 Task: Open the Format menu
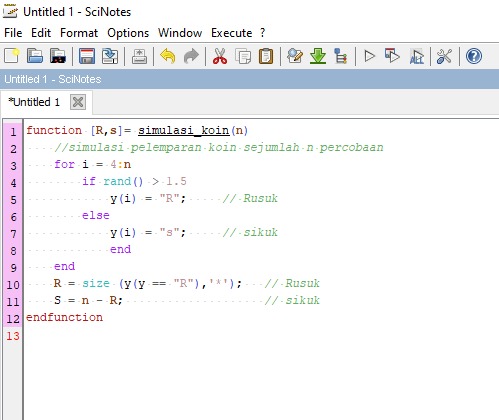tap(79, 33)
